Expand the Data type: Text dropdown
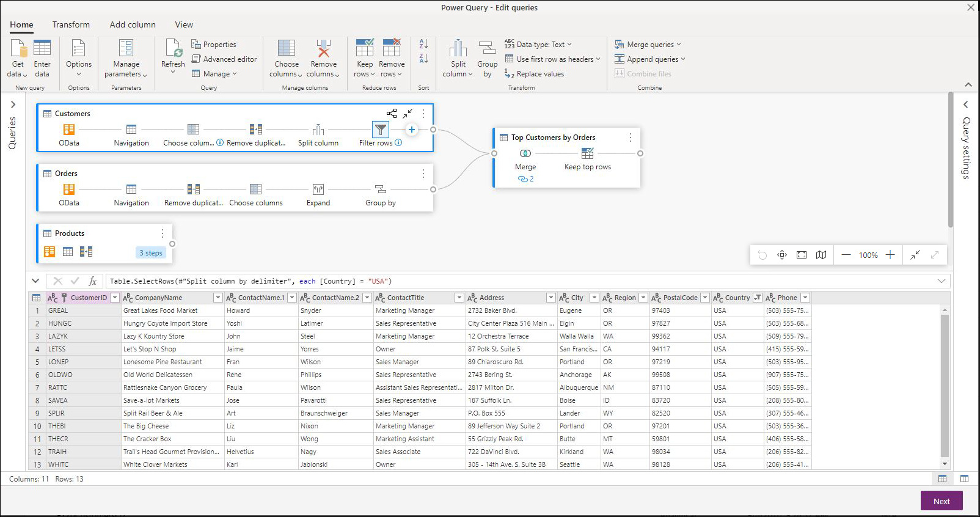 pos(539,45)
